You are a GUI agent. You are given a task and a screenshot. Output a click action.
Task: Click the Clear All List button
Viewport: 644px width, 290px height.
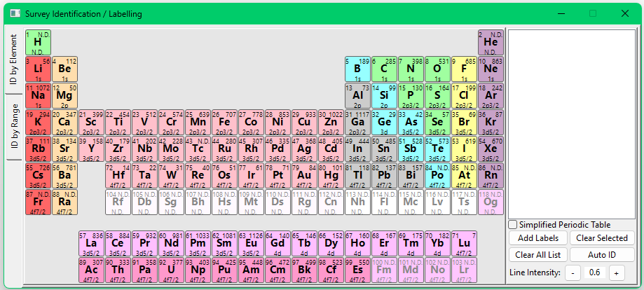(537, 255)
